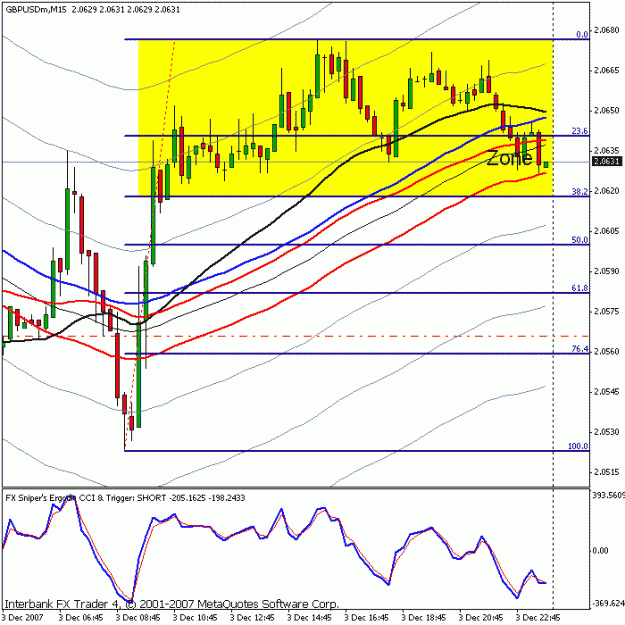The height and width of the screenshot is (625, 625).
Task: Click the 2.0575 price axis label
Action: point(607,311)
